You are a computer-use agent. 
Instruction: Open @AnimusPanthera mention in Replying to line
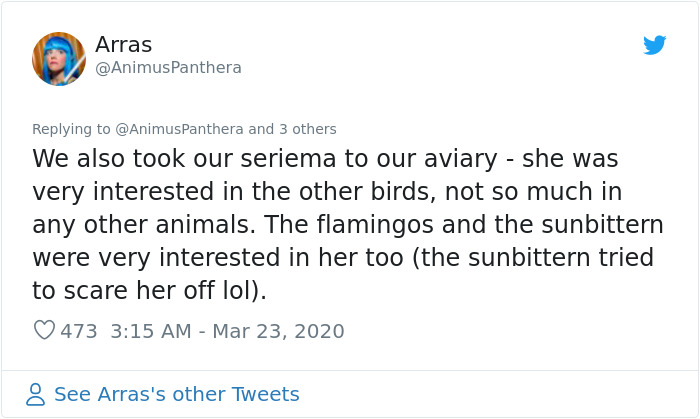coord(180,129)
